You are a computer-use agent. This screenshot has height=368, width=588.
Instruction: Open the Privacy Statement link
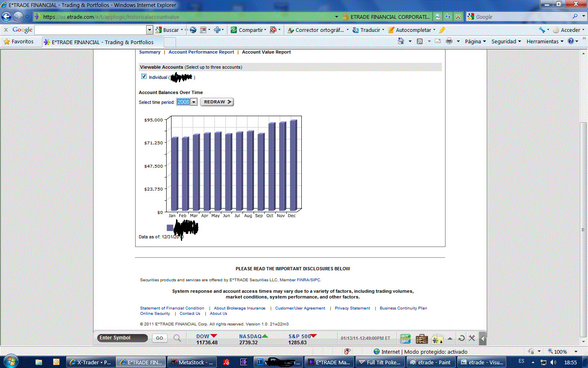[x=352, y=308]
